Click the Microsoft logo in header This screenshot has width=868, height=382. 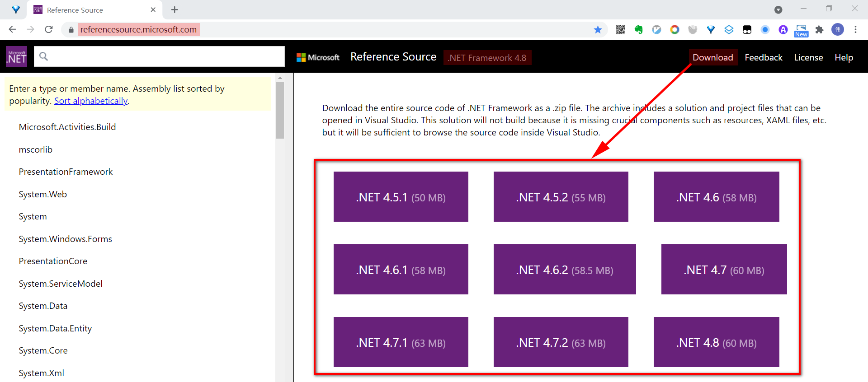(318, 57)
